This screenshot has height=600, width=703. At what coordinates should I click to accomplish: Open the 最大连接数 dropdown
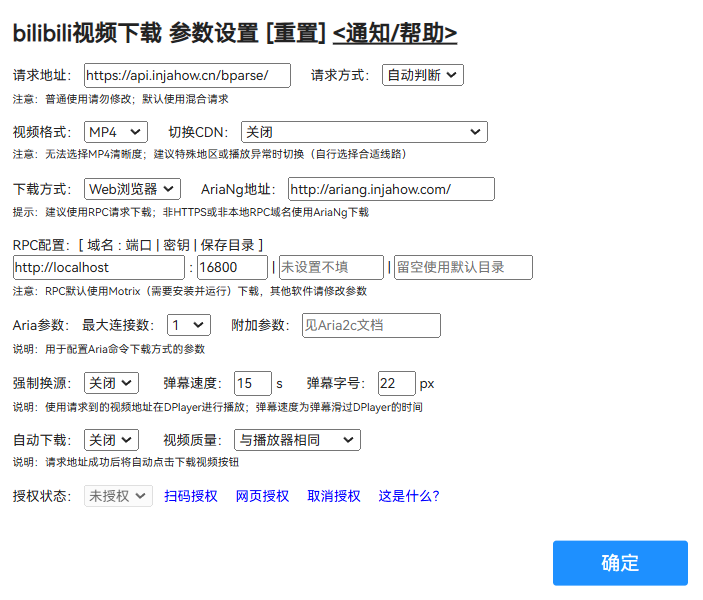pos(189,325)
